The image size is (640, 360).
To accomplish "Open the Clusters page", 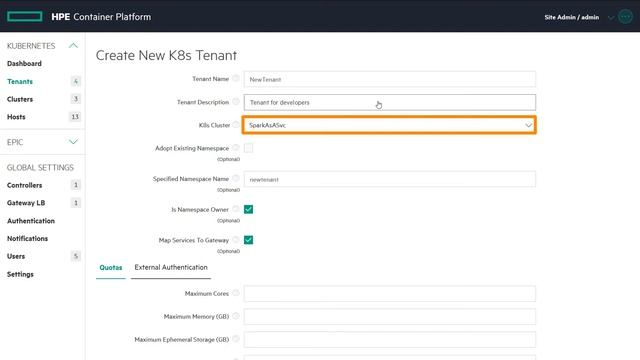I will click(x=20, y=99).
